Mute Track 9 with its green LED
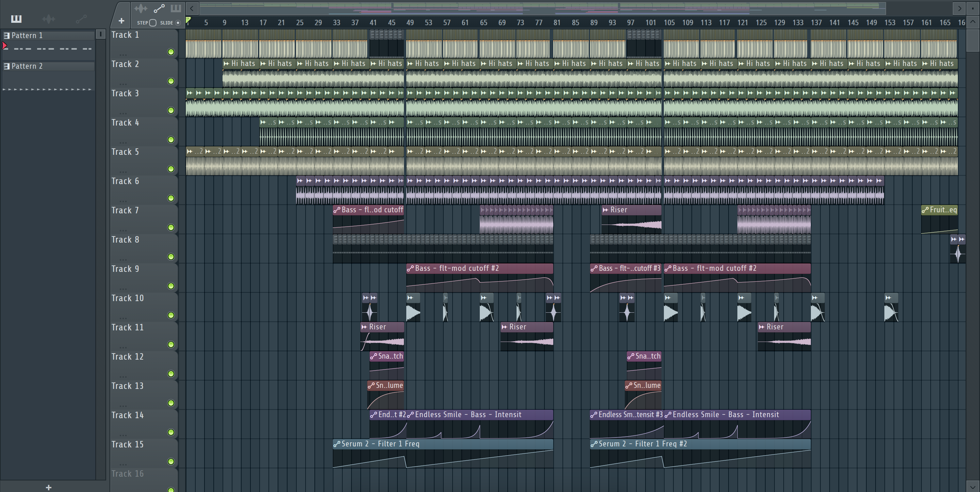This screenshot has height=492, width=980. tap(171, 286)
